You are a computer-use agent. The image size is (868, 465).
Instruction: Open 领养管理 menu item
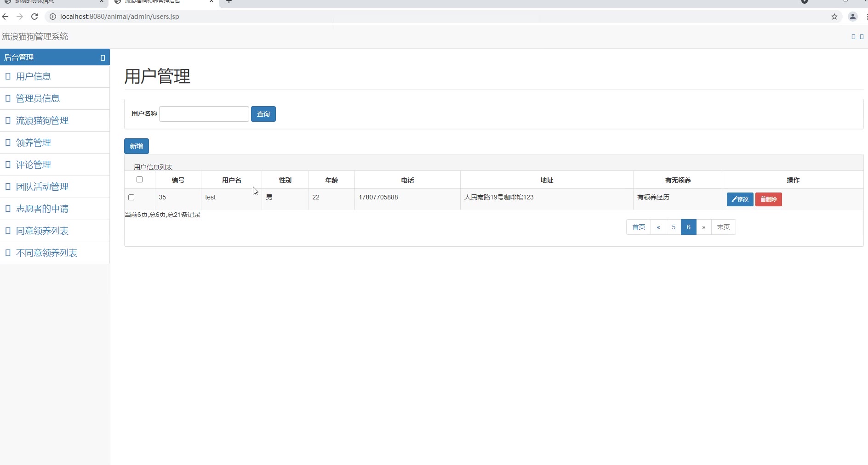(34, 142)
